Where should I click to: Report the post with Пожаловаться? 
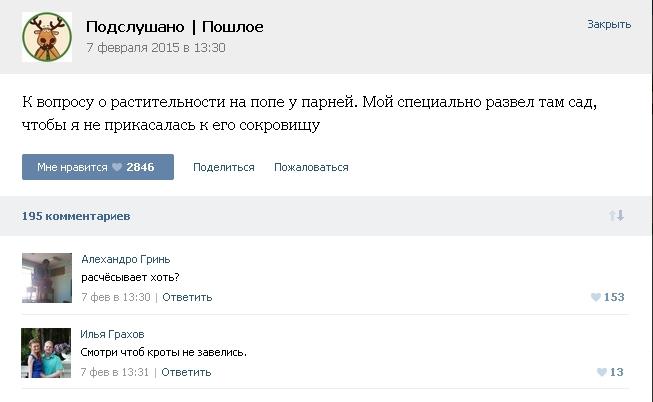tap(311, 167)
